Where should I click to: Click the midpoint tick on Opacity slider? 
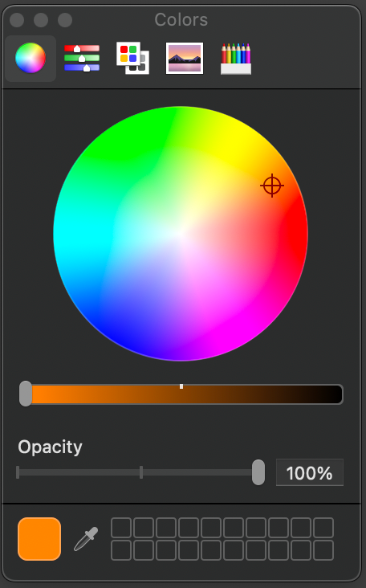(x=141, y=472)
